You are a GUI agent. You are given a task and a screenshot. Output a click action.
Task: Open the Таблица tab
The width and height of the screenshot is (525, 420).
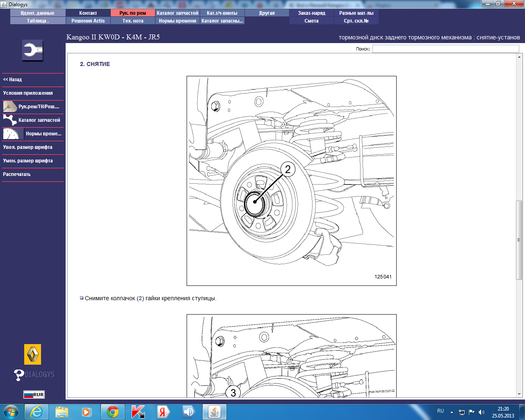point(37,21)
